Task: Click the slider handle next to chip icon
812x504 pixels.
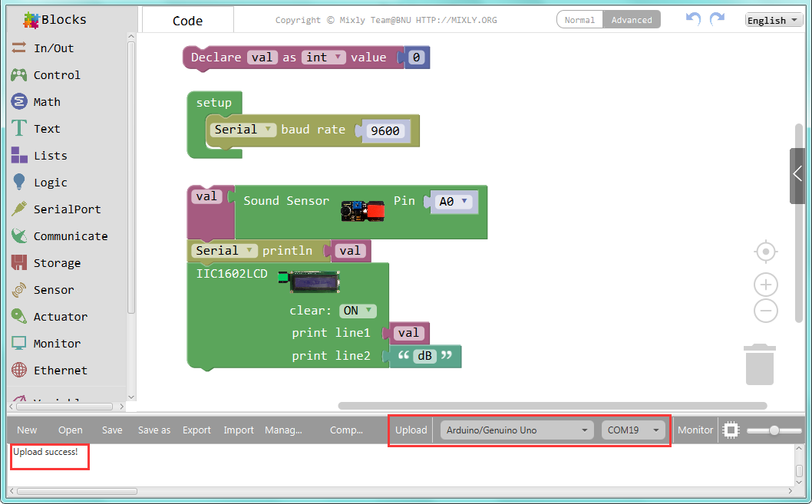Action: pyautogui.click(x=774, y=430)
